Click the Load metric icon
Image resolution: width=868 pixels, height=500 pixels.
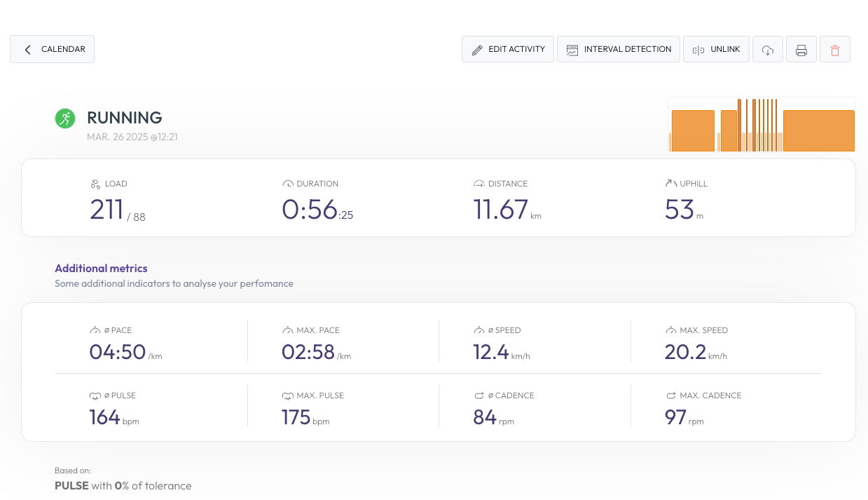96,184
